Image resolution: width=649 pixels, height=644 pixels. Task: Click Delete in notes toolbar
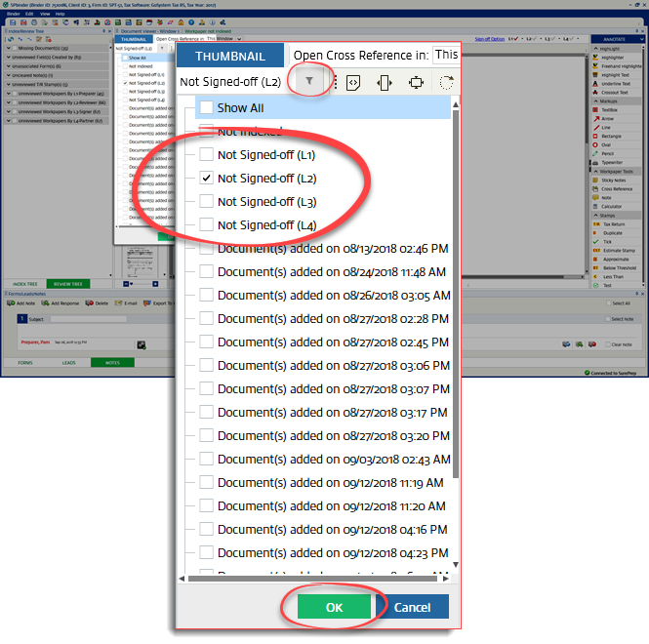97,302
